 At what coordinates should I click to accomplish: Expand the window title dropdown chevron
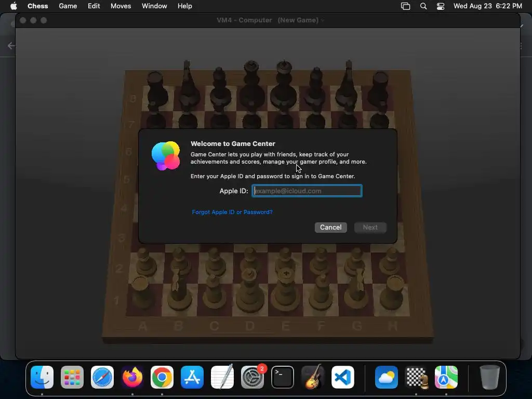[x=322, y=20]
